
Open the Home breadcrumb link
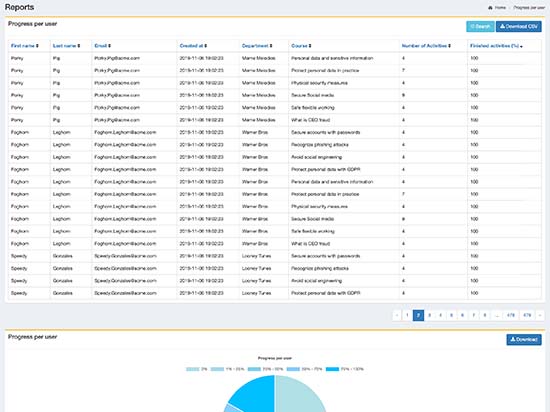(x=500, y=8)
